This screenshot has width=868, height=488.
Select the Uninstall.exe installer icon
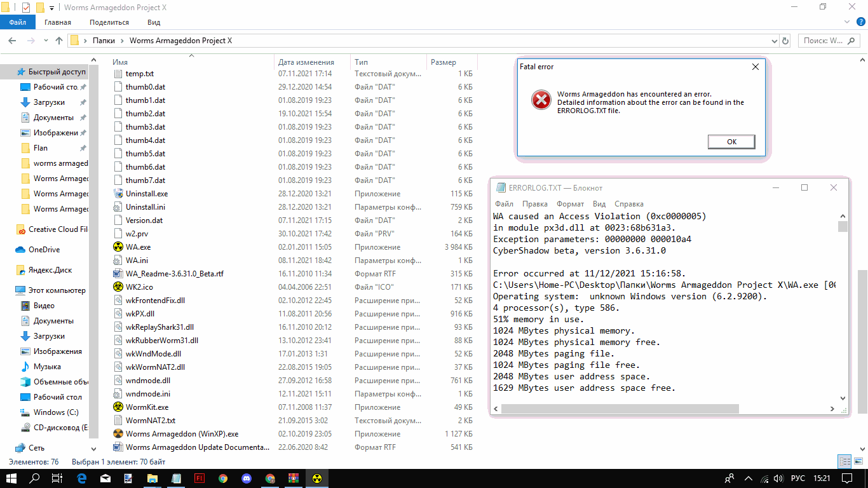point(118,194)
